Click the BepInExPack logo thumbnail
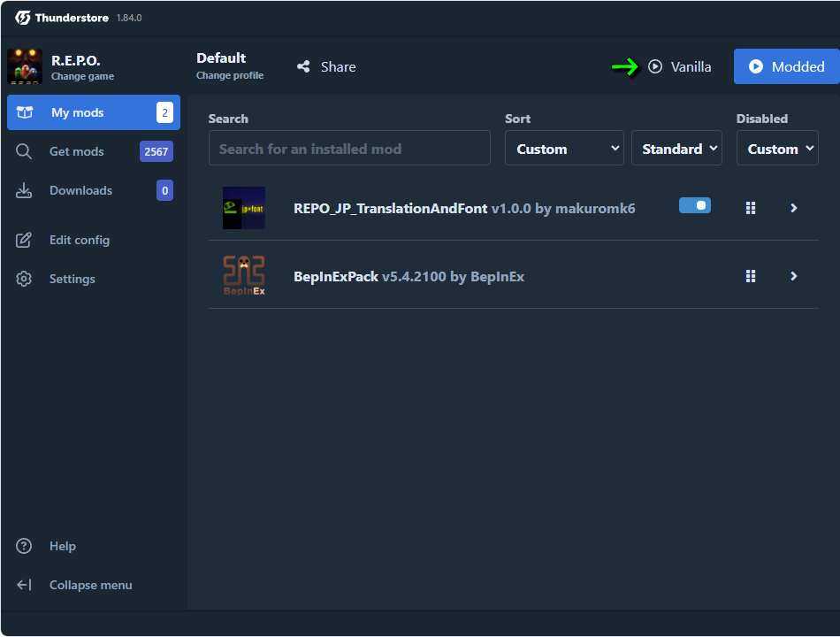This screenshot has width=840, height=637. pos(244,276)
